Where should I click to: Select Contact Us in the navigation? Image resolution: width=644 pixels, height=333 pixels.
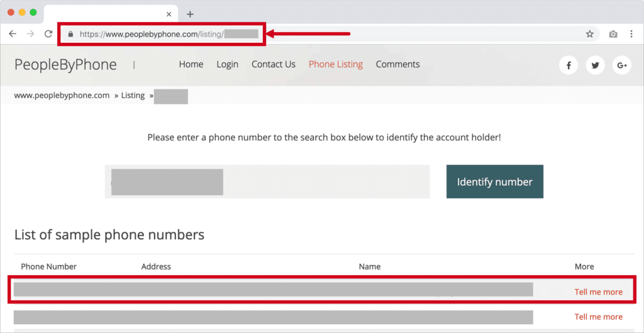(x=273, y=64)
